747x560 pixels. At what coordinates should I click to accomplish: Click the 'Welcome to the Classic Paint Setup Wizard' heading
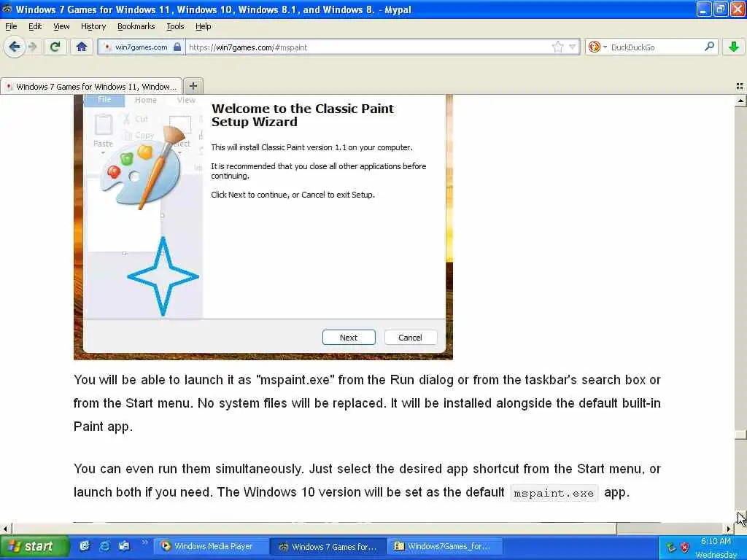(303, 114)
